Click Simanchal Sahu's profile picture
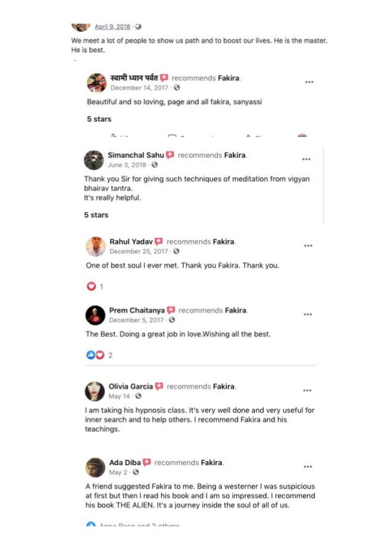392x555 pixels. click(x=94, y=160)
